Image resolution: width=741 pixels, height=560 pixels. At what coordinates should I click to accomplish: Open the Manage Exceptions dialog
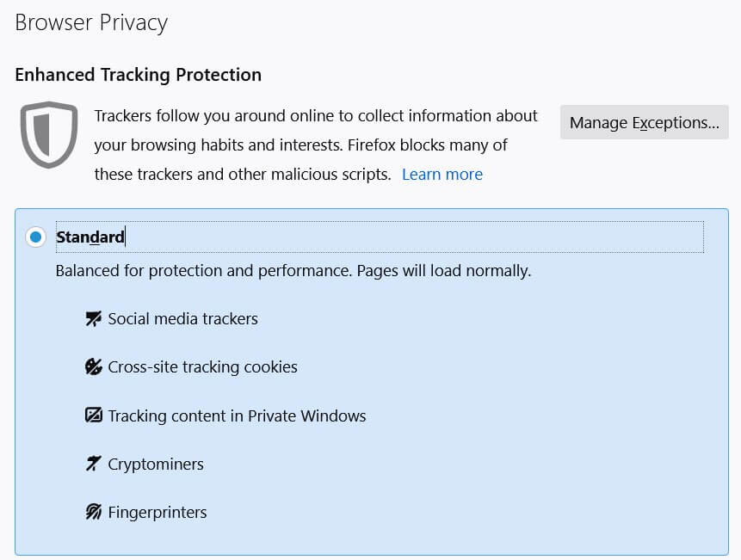click(x=644, y=123)
